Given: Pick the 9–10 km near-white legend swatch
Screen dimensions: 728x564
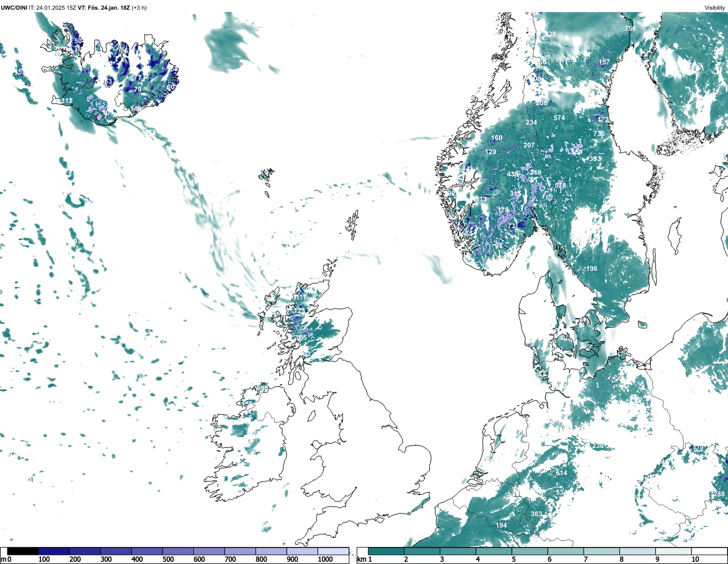Looking at the screenshot, I should tap(673, 551).
